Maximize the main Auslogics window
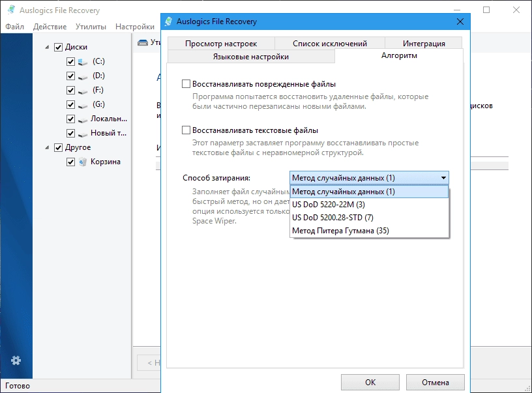The width and height of the screenshot is (532, 393). 486,10
